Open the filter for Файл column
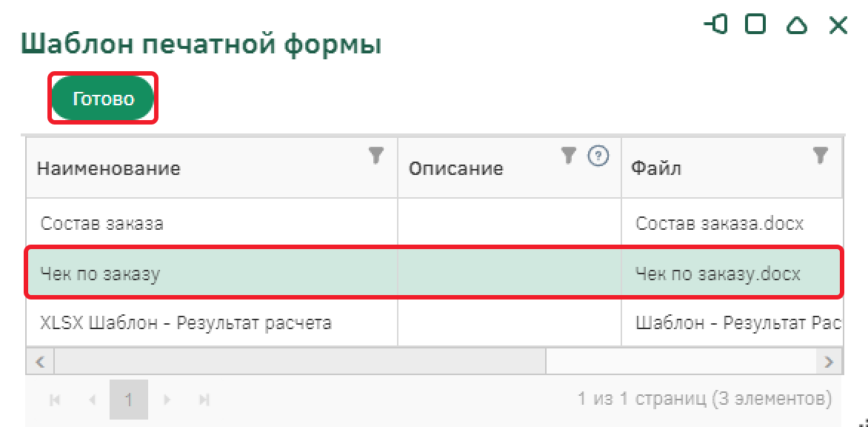Image resolution: width=868 pixels, height=427 pixels. tap(820, 155)
